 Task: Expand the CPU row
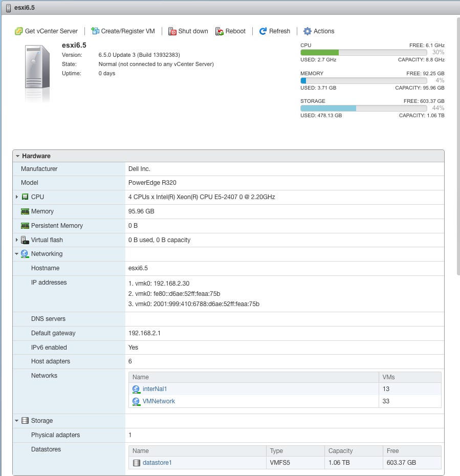coord(17,197)
